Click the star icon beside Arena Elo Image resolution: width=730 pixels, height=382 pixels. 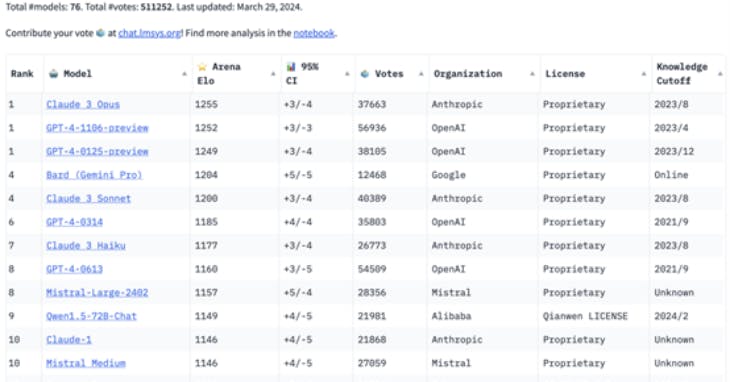(x=202, y=67)
